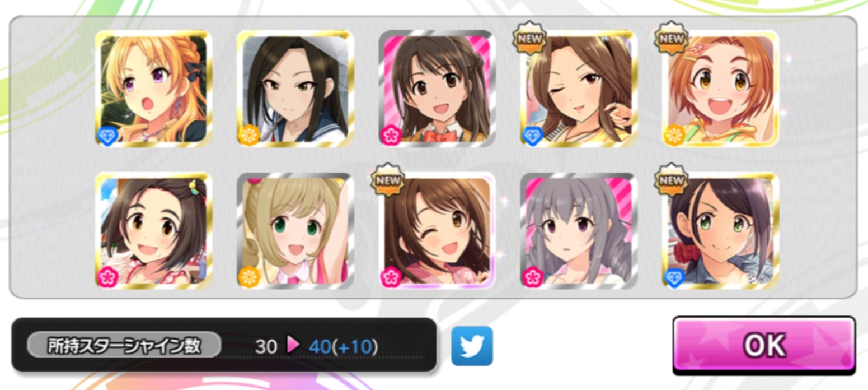This screenshot has height=390, width=868.
Task: Click yellow Passion icon on sailor uniform card
Action: [248, 136]
